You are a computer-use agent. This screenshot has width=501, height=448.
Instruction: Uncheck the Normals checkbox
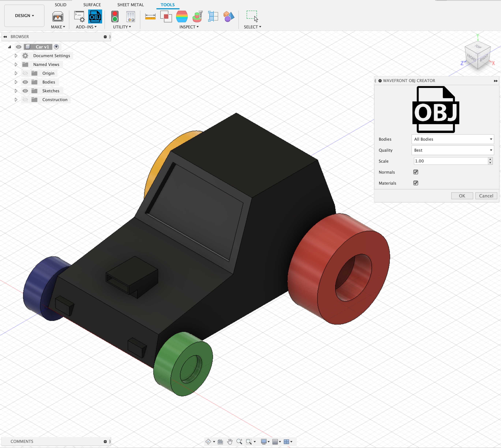click(416, 172)
